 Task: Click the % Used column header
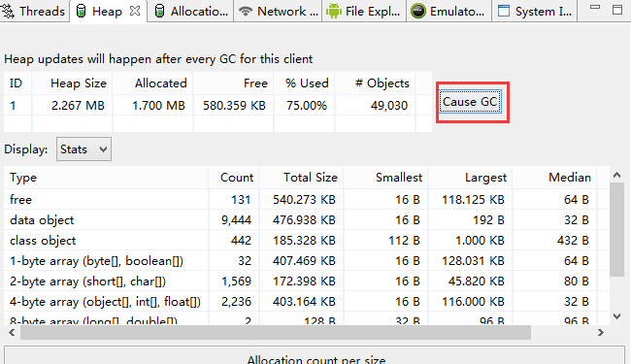tap(305, 83)
